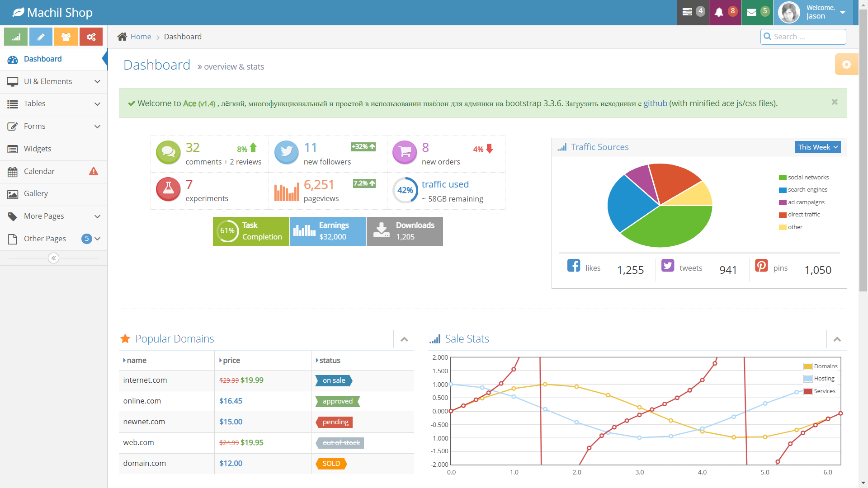The width and height of the screenshot is (868, 488).
Task: Focus the Search input field
Action: click(803, 37)
